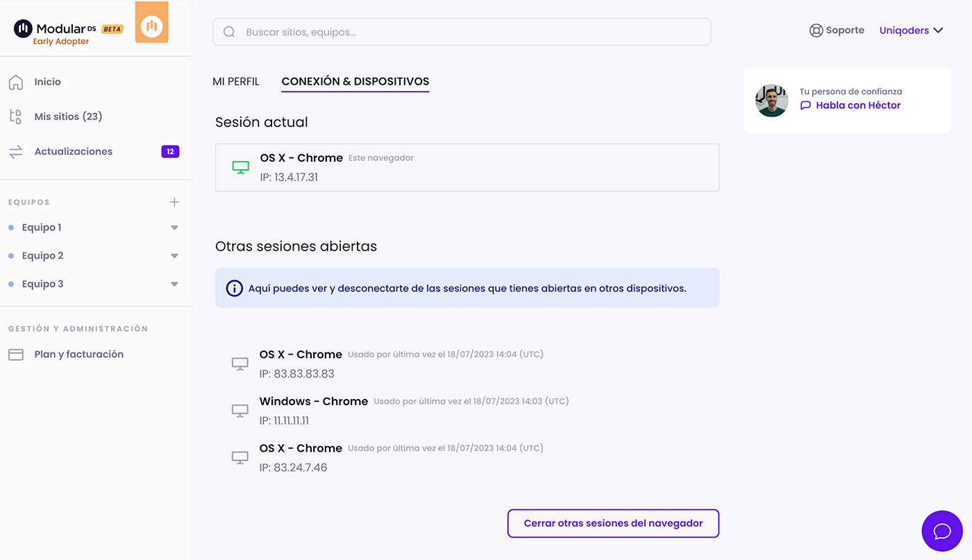Open the chat bubble in the corner
This screenshot has width=972, height=560.
click(x=941, y=531)
